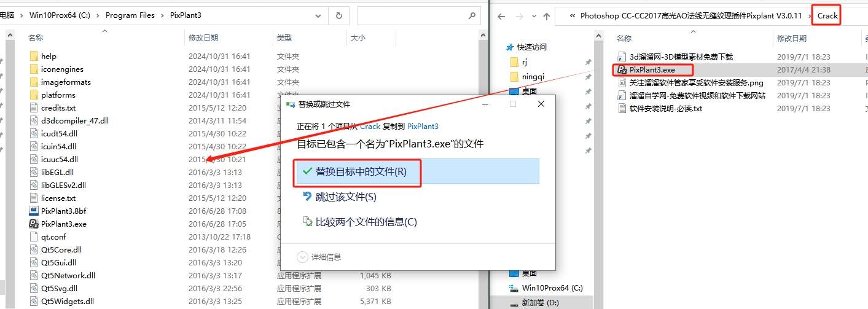The image size is (868, 309).
Task: Click the icuin54.dll file icon
Action: point(34,146)
